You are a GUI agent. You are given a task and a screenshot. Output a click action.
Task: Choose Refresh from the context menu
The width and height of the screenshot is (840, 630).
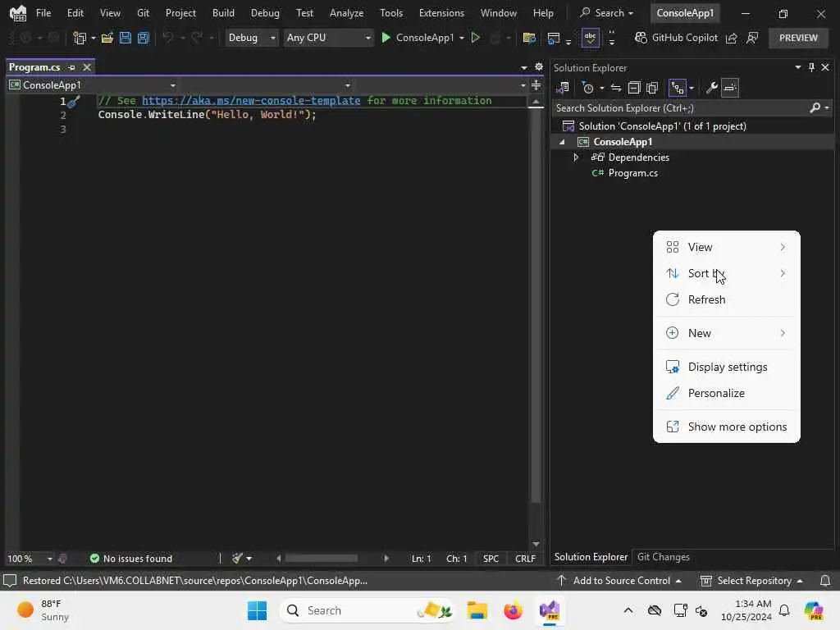pyautogui.click(x=726, y=299)
